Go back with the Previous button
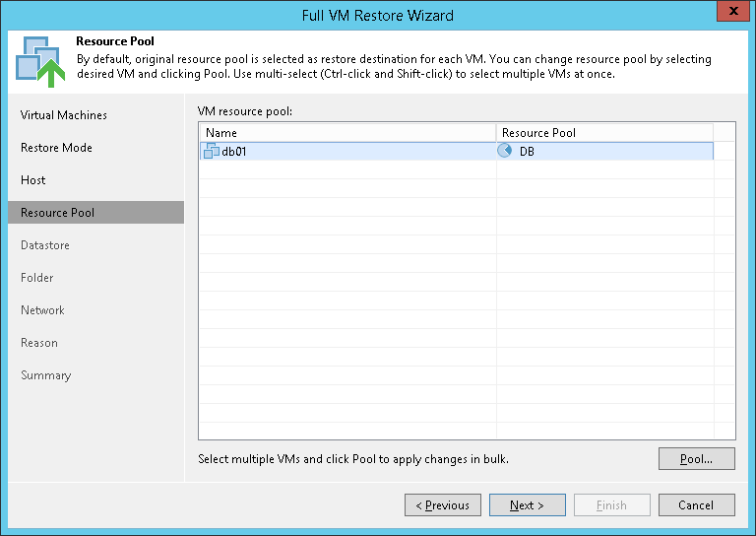The image size is (756, 536). pos(443,505)
